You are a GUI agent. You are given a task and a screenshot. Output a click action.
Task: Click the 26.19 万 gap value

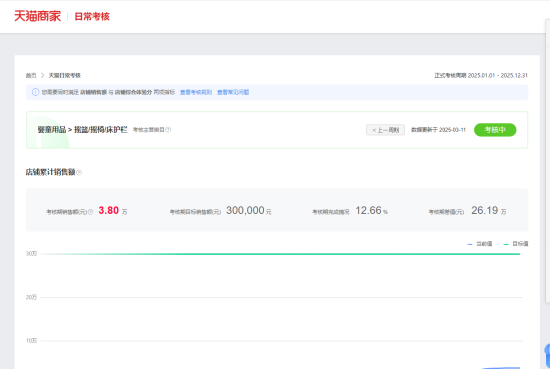pyautogui.click(x=489, y=210)
